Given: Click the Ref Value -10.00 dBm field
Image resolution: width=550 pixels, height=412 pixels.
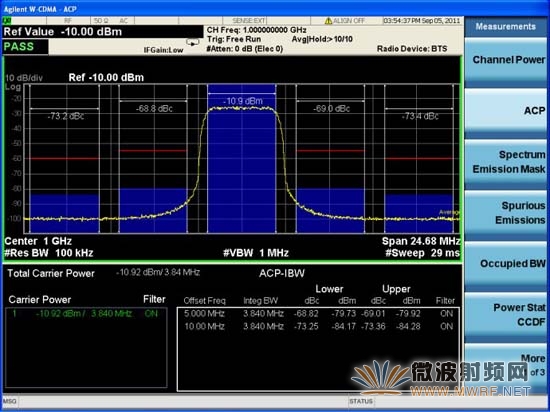Looking at the screenshot, I should tap(102, 32).
